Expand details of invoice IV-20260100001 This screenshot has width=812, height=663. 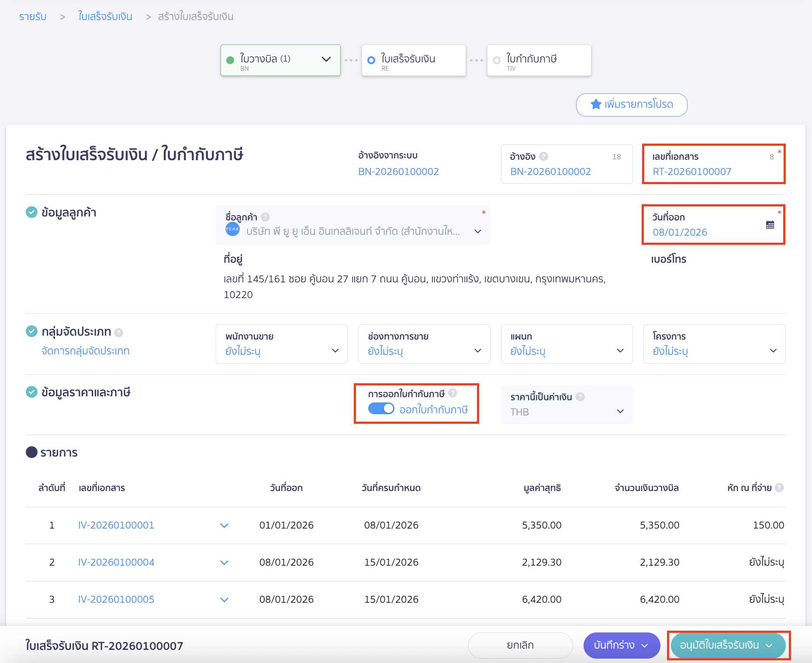tap(224, 525)
